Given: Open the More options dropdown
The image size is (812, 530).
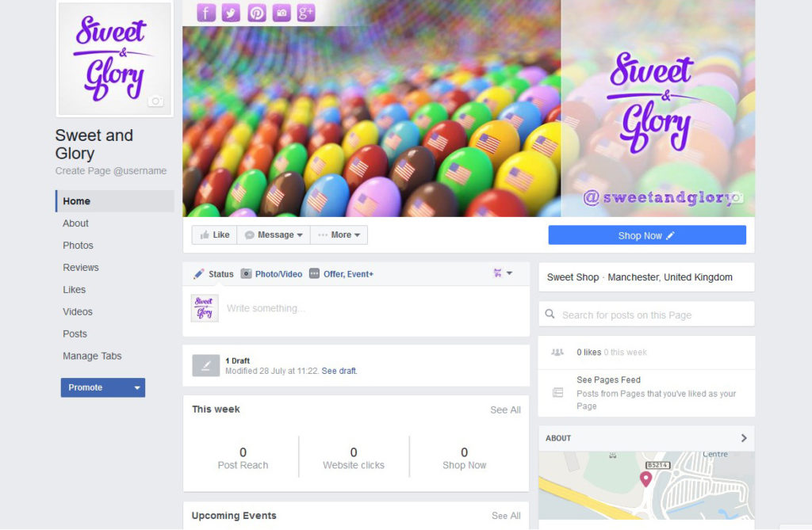Looking at the screenshot, I should tap(339, 235).
